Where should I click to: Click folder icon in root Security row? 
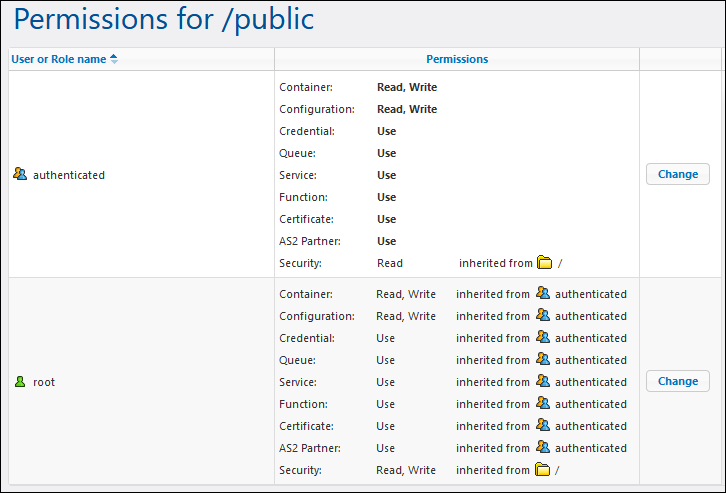(544, 470)
